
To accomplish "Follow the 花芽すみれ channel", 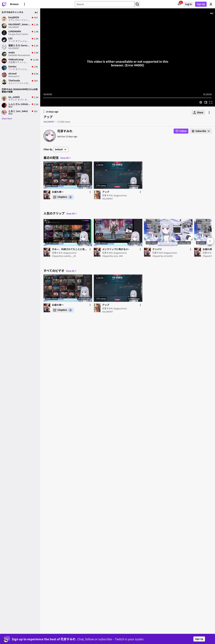I will [181, 131].
